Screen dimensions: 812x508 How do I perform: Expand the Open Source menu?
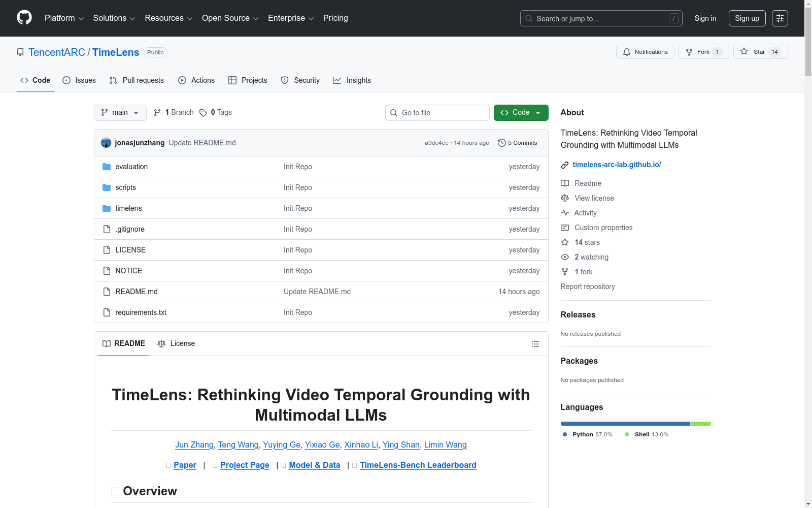230,18
